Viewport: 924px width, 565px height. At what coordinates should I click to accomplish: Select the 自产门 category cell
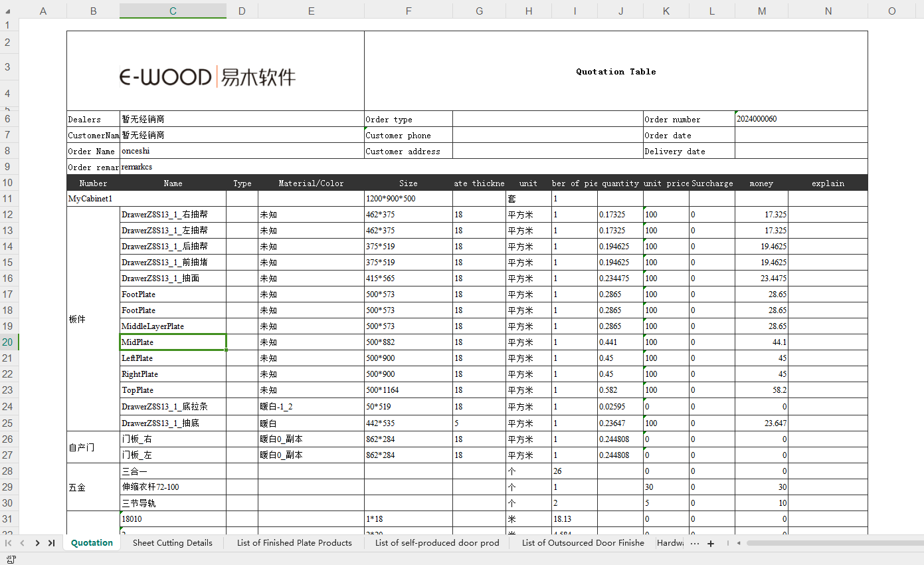(x=93, y=447)
